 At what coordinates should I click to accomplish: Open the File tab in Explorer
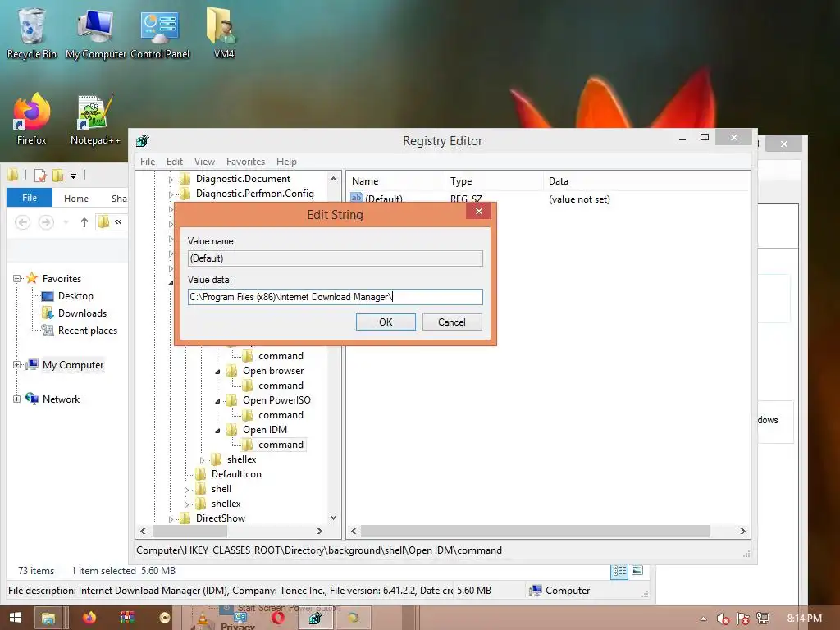(30, 198)
